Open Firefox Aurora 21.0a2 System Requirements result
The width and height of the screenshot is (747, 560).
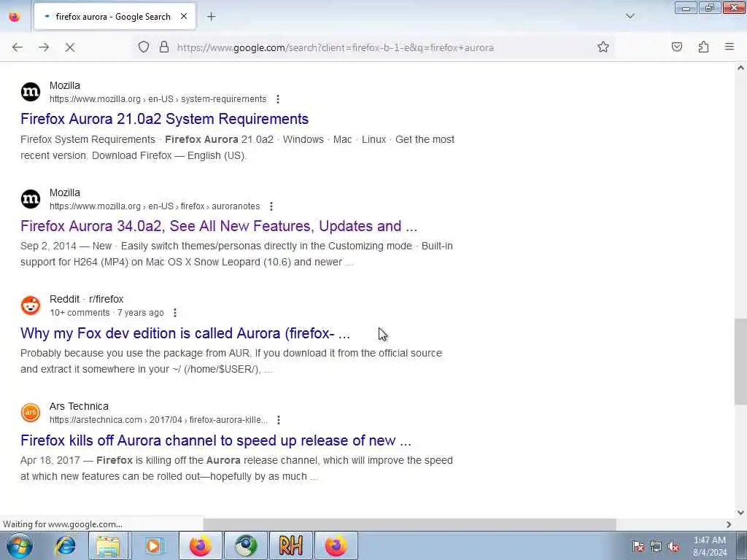pos(164,119)
